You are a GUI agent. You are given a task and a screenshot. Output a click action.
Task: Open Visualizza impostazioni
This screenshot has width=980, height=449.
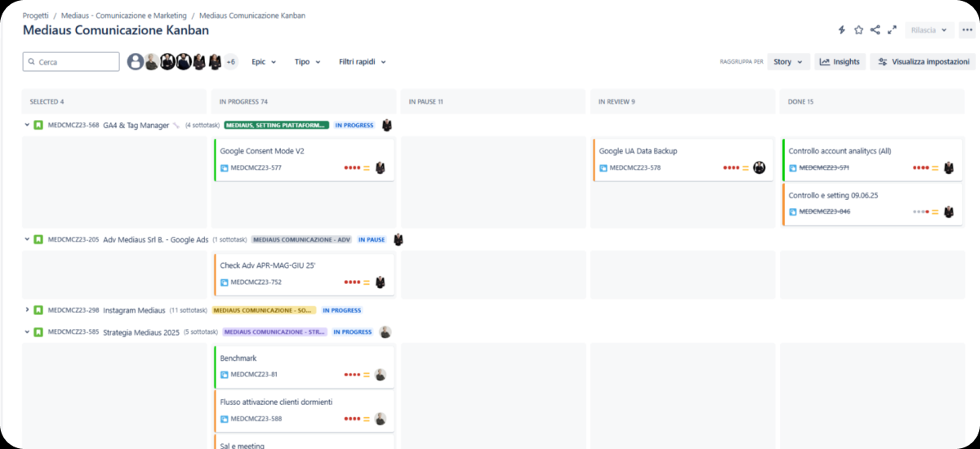(923, 62)
